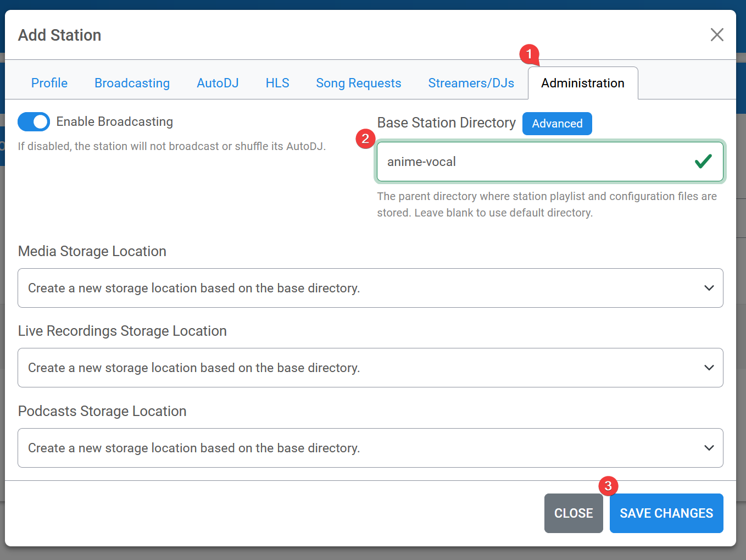
Task: Click the Add Station dialog title
Action: (60, 35)
